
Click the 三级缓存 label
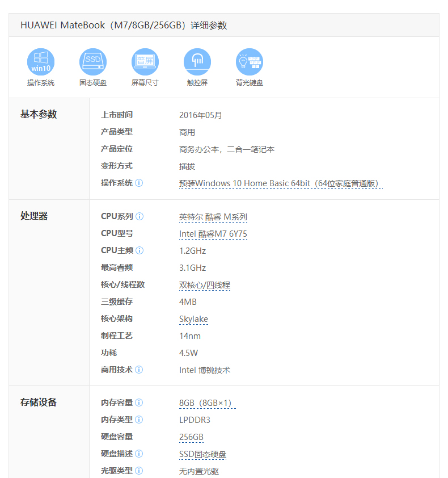click(117, 302)
